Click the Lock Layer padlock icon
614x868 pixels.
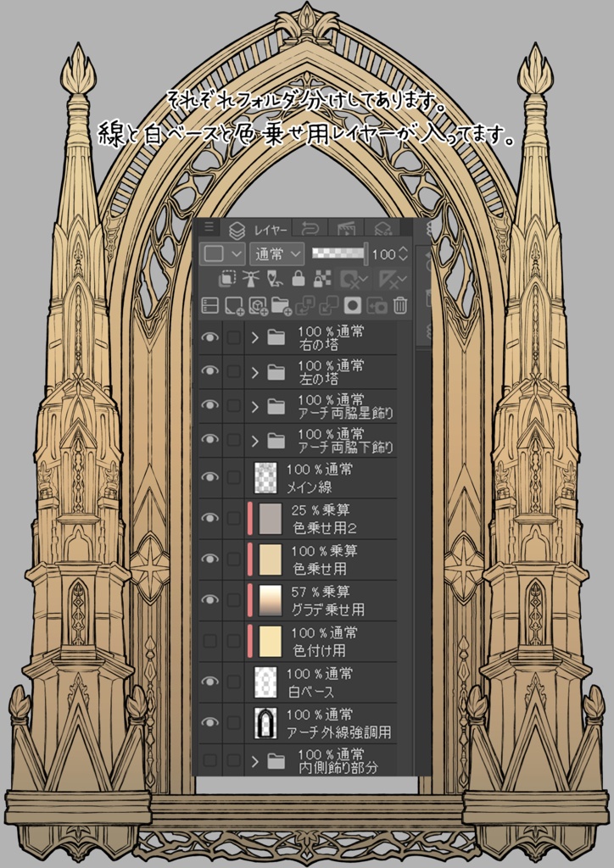click(x=299, y=279)
